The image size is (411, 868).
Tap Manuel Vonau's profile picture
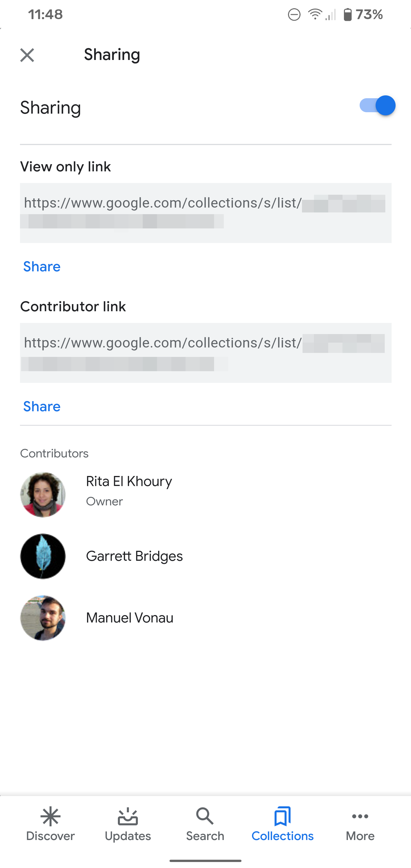coord(43,618)
